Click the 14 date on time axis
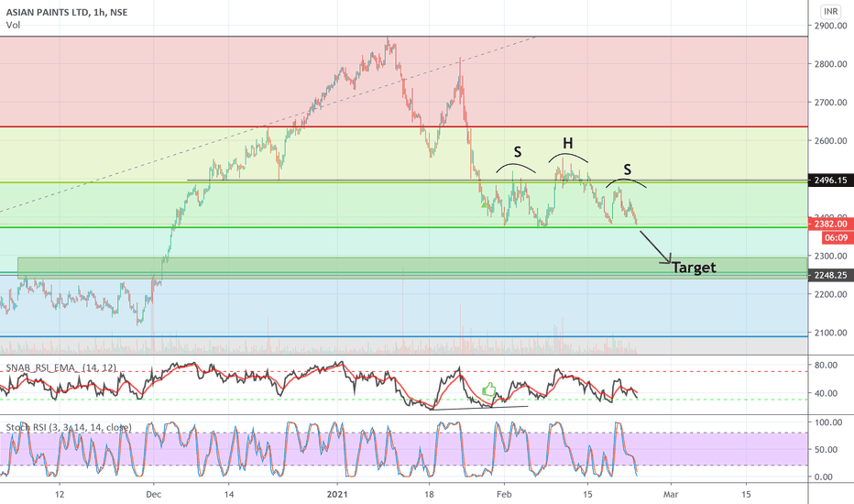The width and height of the screenshot is (854, 504). (x=229, y=494)
